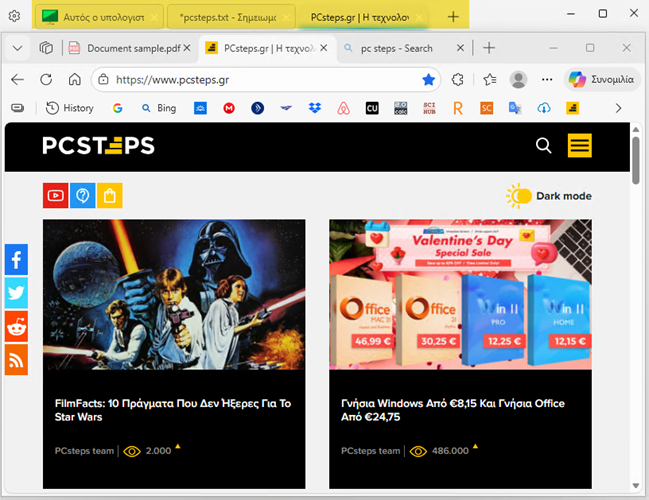Click the page vertical scrollbar thumb
The width and height of the screenshot is (649, 500).
(x=635, y=160)
